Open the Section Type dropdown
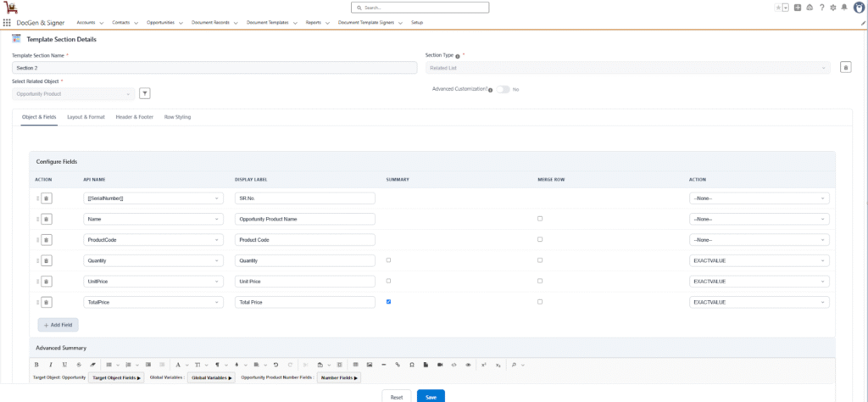The height and width of the screenshot is (402, 868). click(x=627, y=68)
